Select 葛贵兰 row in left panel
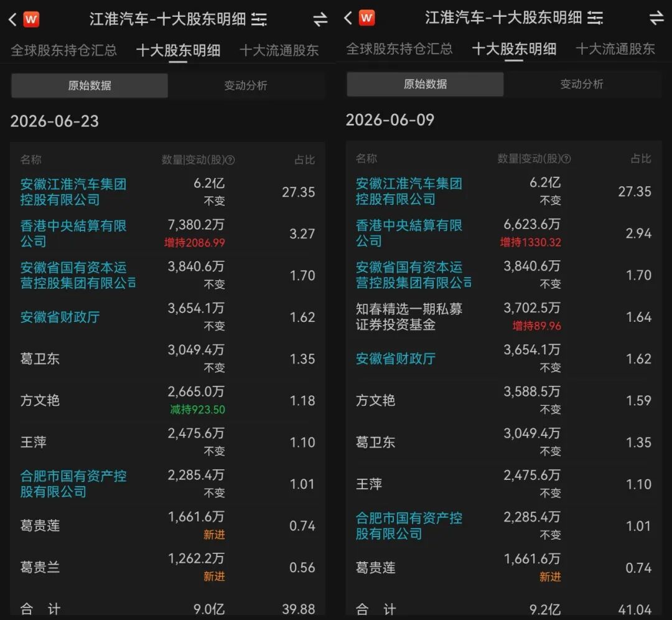The height and width of the screenshot is (620, 672). (x=167, y=567)
